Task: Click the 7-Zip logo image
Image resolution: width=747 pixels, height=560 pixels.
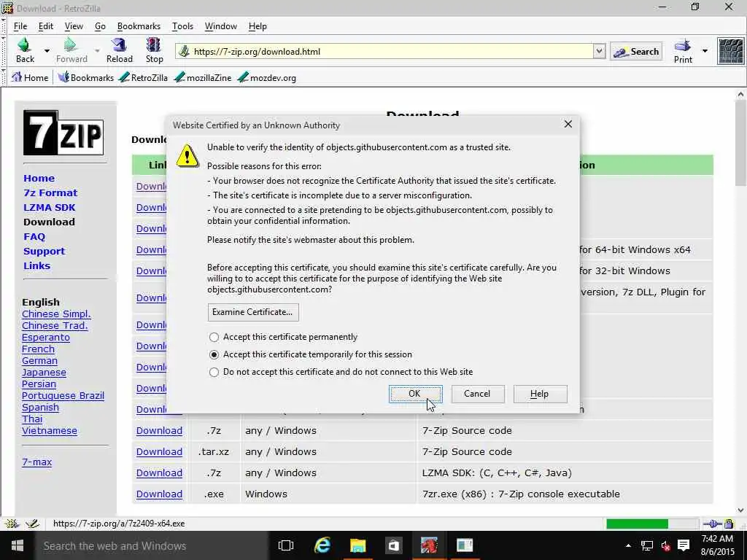Action: point(63,133)
